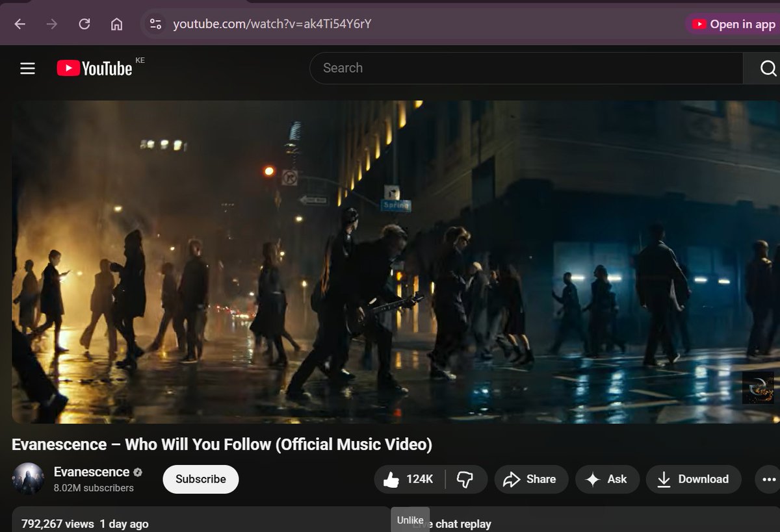Reload the page with the refresh icon
The height and width of the screenshot is (532, 780).
click(x=84, y=24)
